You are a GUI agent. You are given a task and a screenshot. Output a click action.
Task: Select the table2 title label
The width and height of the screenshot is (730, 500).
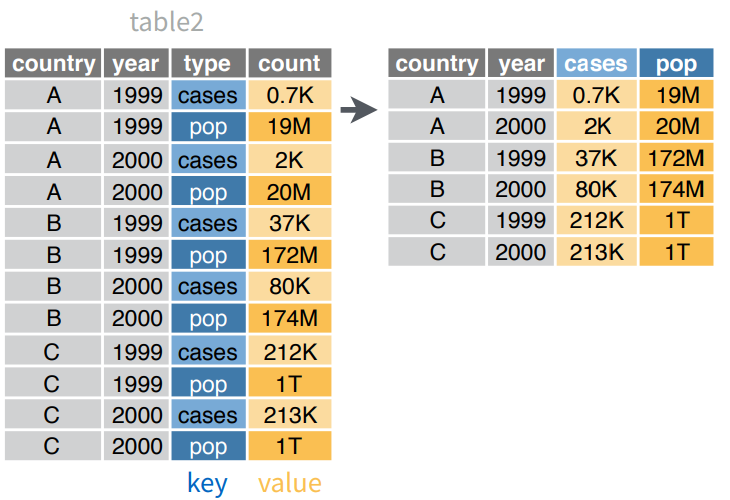pyautogui.click(x=167, y=22)
